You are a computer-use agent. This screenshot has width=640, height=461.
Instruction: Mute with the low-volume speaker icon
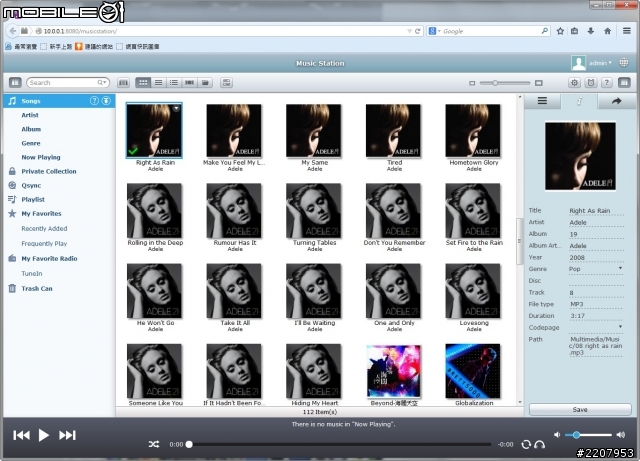pos(557,435)
